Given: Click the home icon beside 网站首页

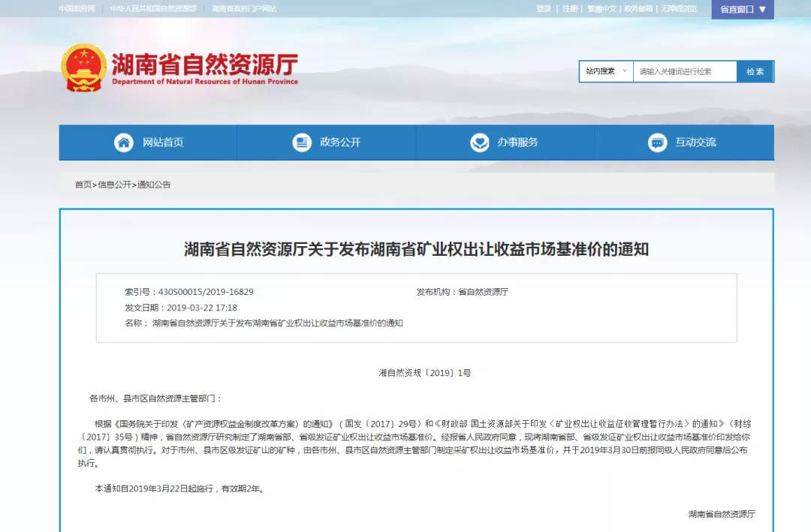Looking at the screenshot, I should pyautogui.click(x=124, y=142).
